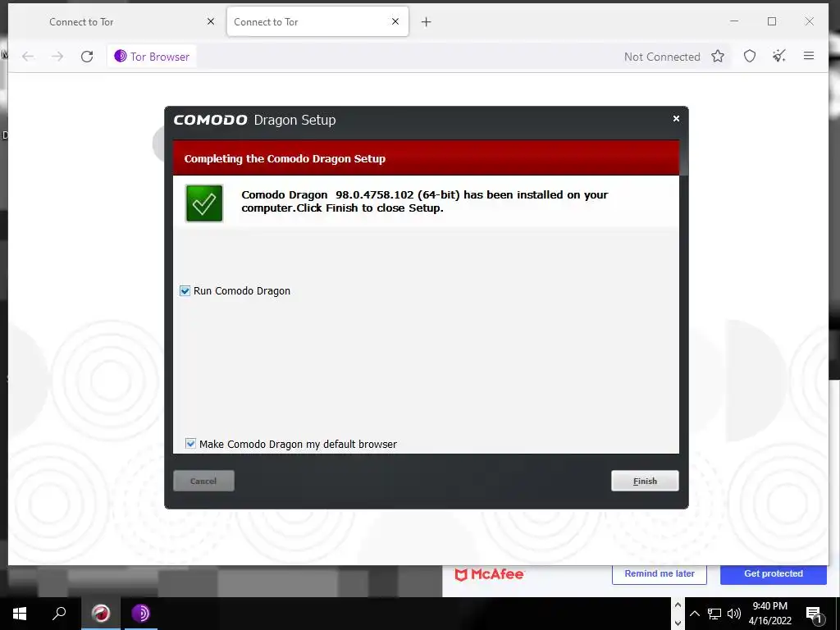Bookmark this page with the star icon
This screenshot has width=840, height=630.
(718, 57)
